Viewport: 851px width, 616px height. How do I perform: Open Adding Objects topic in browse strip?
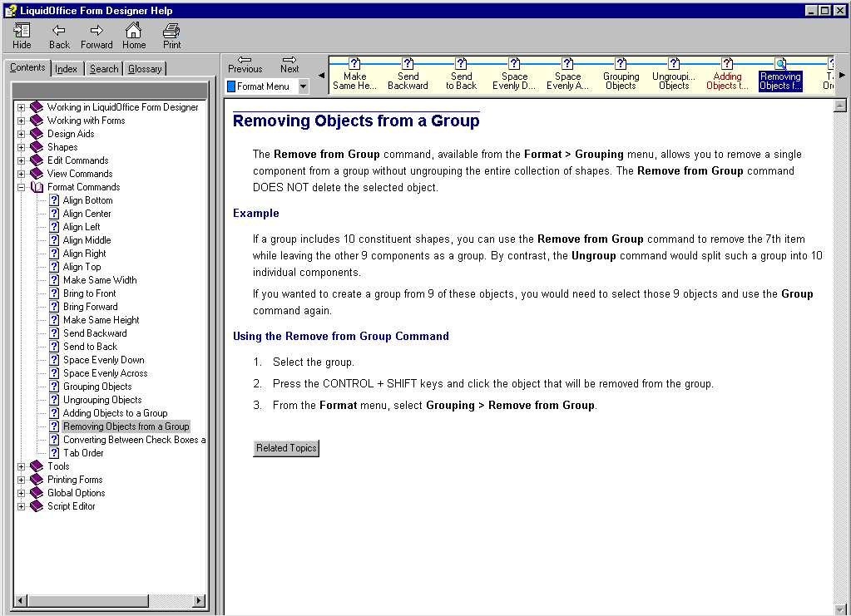(x=727, y=75)
